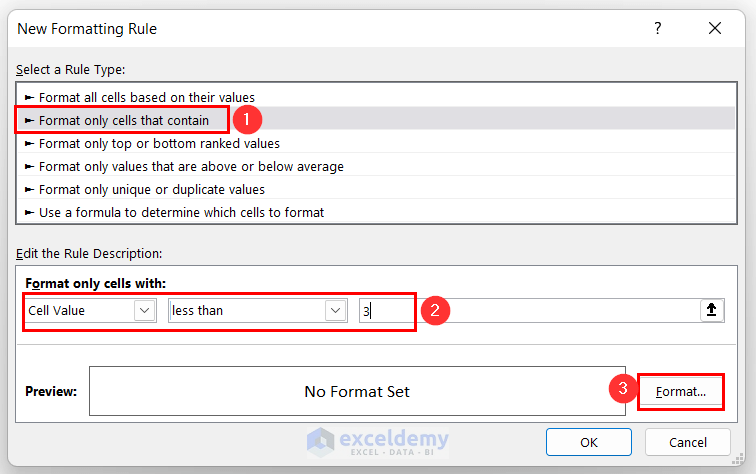Screen dimensions: 756x474
Task: Choose 'Use a formula to determine' rule type
Action: click(181, 212)
